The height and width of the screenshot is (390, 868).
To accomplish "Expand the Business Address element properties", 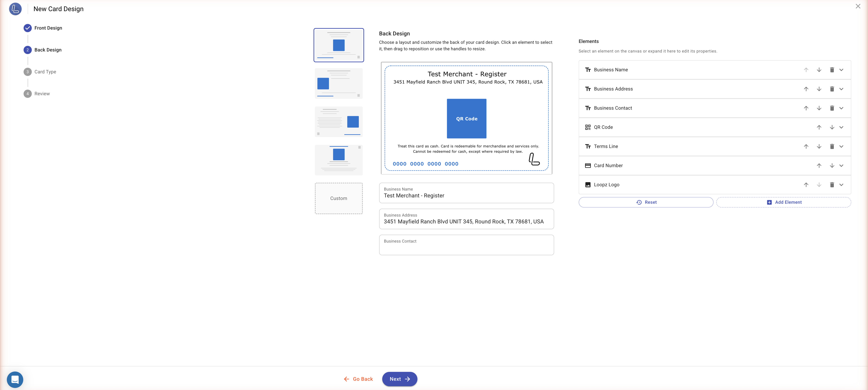I will [x=841, y=89].
